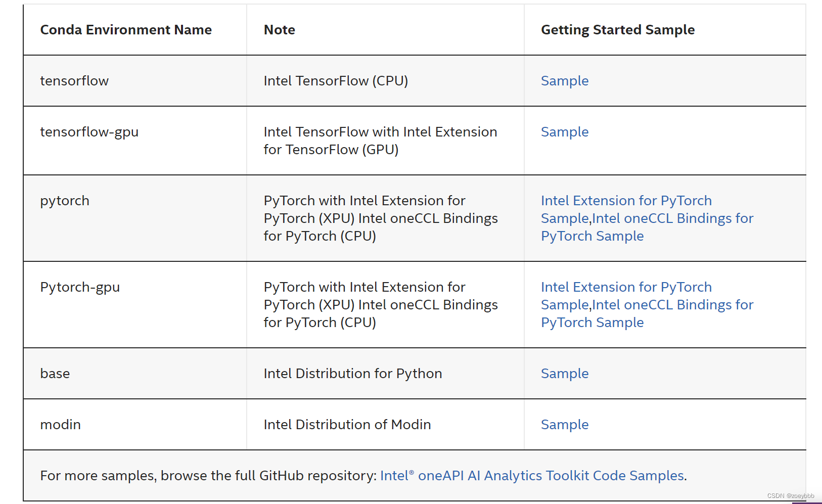Open the Sample link in the modin row
This screenshot has height=504, width=822.
coord(565,425)
